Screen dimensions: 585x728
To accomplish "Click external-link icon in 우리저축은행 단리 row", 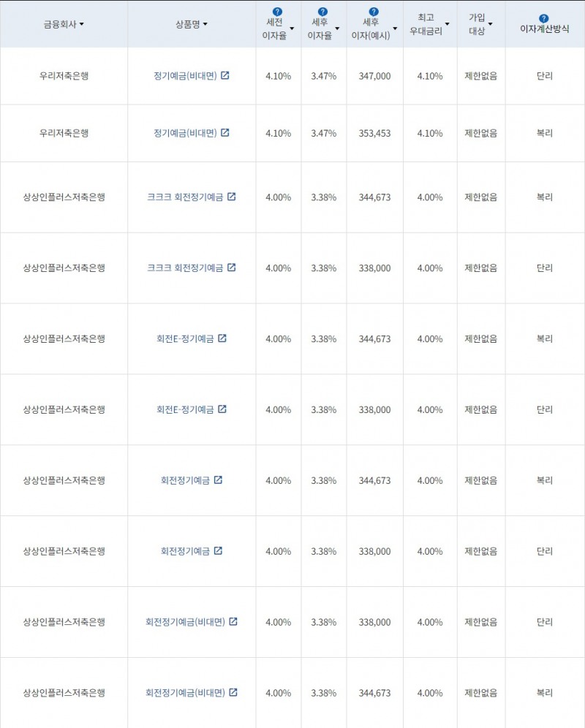I will (225, 75).
